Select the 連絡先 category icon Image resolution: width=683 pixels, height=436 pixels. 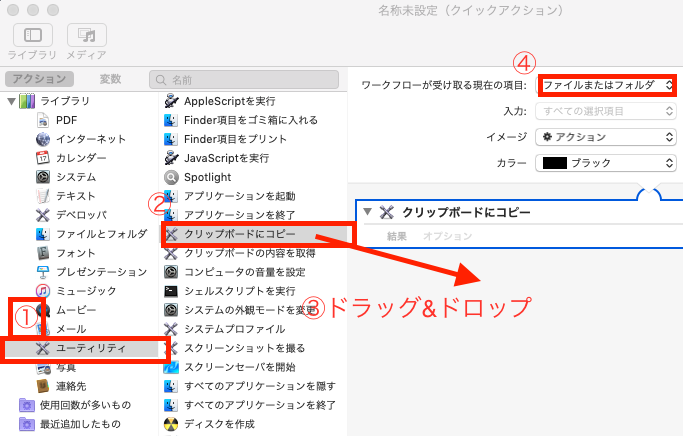pyautogui.click(x=43, y=386)
